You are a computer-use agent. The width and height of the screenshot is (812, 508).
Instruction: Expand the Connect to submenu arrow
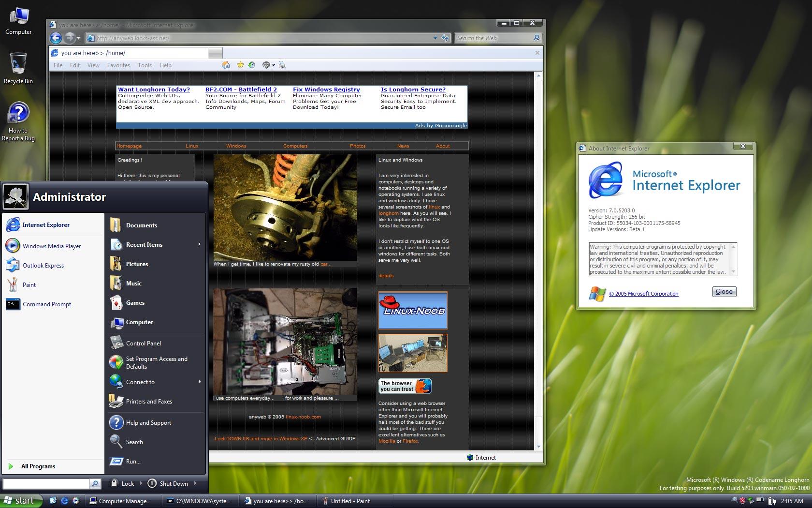[x=199, y=382]
